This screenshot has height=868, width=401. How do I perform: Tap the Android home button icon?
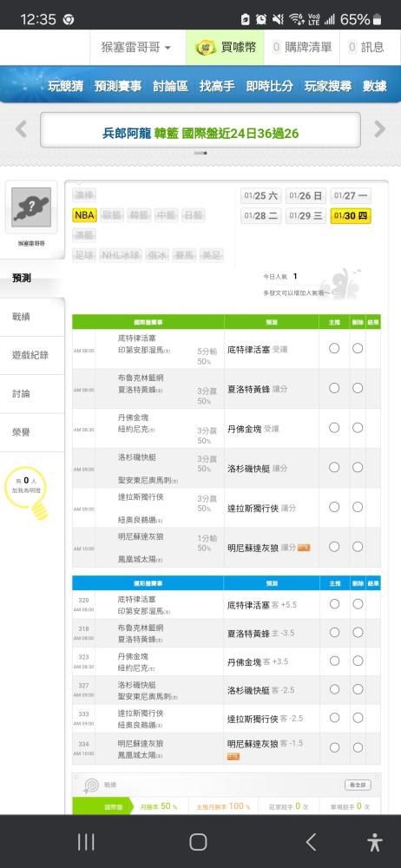pyautogui.click(x=198, y=842)
